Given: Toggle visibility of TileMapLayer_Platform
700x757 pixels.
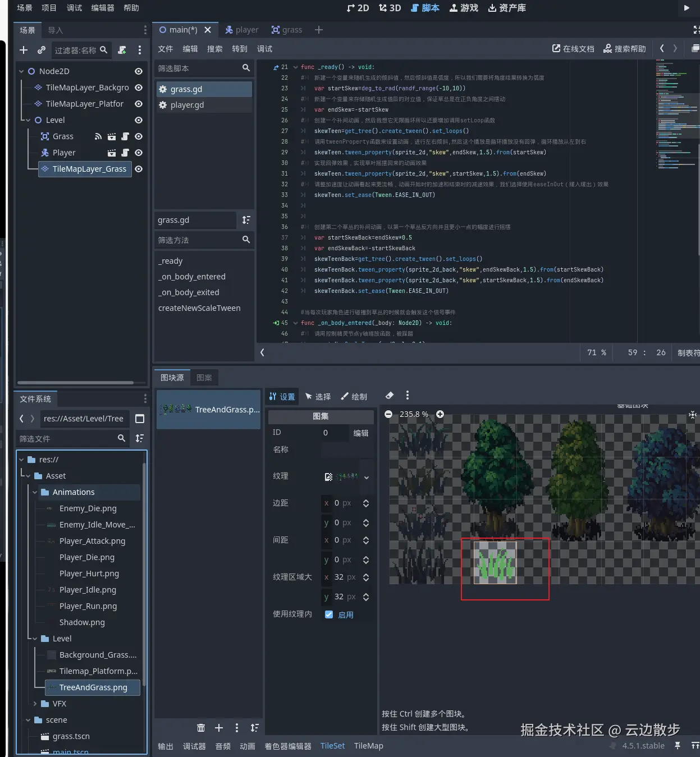Looking at the screenshot, I should tap(139, 104).
